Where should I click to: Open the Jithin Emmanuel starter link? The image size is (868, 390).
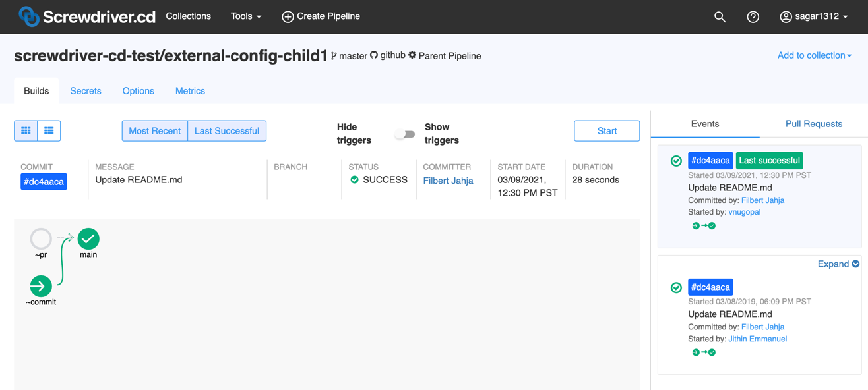point(758,339)
